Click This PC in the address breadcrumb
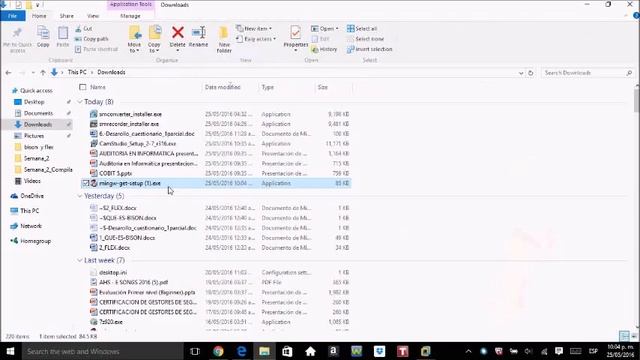Screen dimensions: 640x360 77,72
